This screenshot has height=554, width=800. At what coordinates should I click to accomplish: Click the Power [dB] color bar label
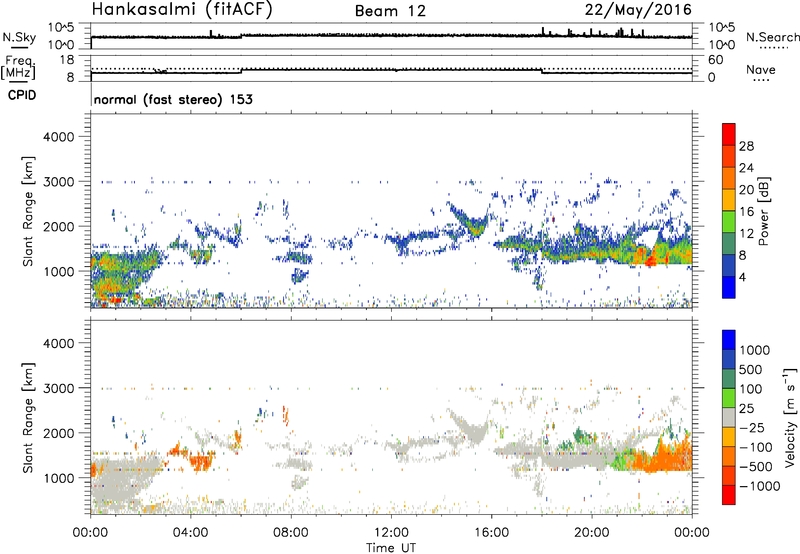763,211
